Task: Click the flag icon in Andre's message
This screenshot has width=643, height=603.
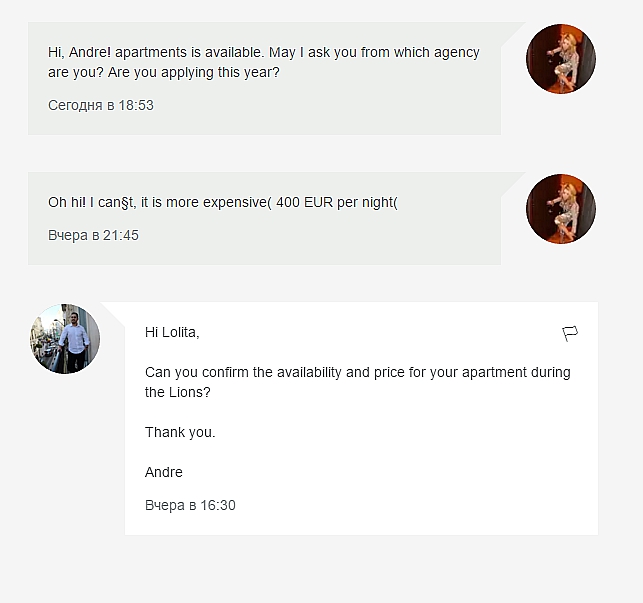Action: click(x=571, y=333)
